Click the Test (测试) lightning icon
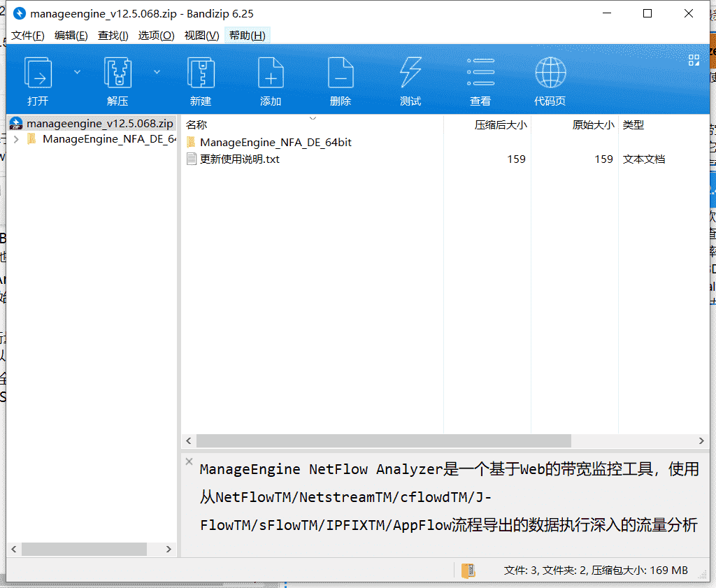 (x=410, y=73)
